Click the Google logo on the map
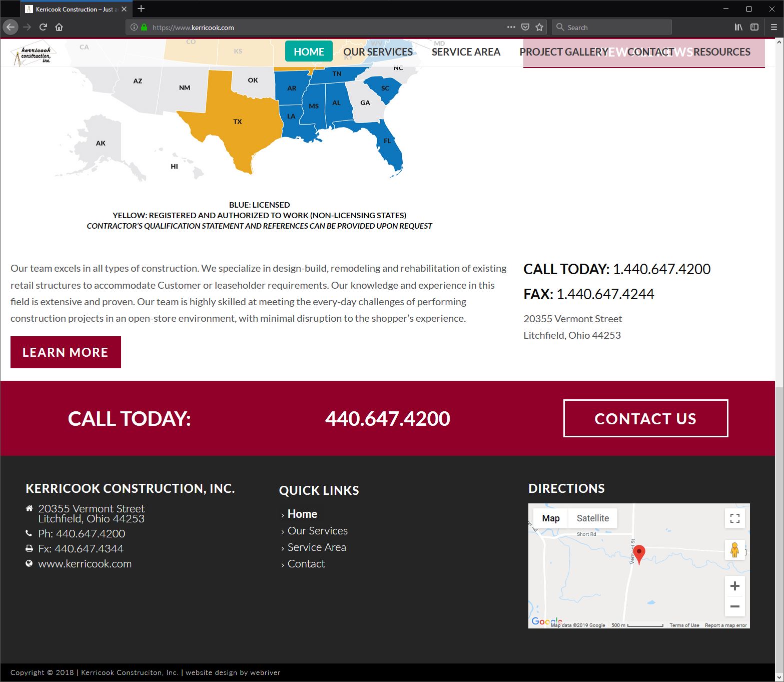Screen dimensions: 784x682 pos(546,621)
